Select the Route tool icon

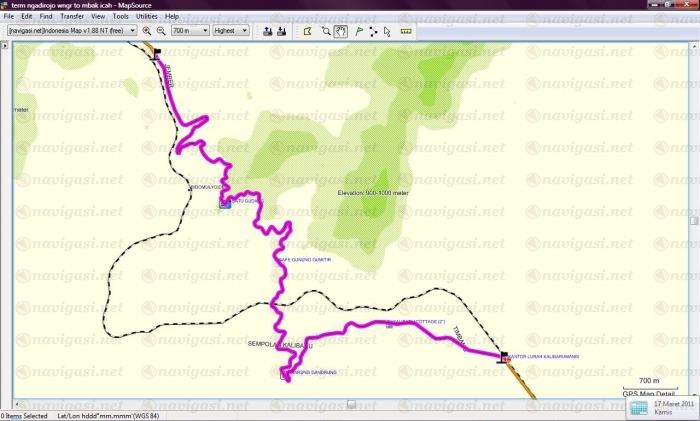[373, 31]
